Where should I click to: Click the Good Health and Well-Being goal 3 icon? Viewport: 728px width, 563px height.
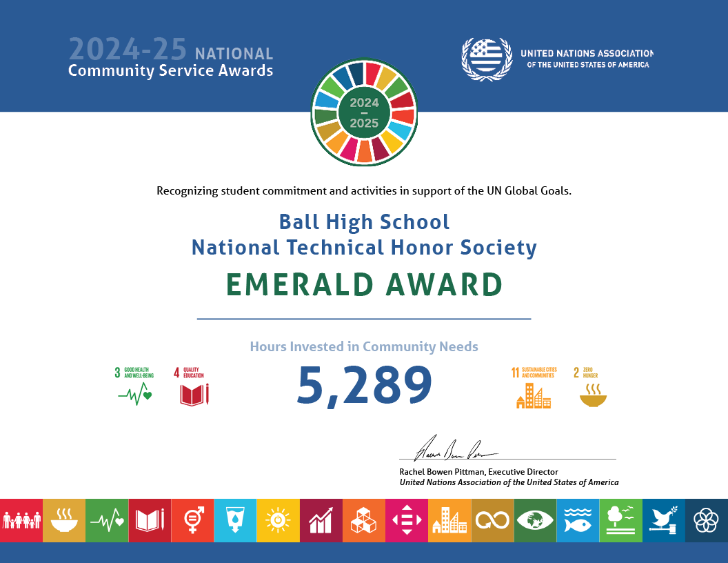pos(134,386)
